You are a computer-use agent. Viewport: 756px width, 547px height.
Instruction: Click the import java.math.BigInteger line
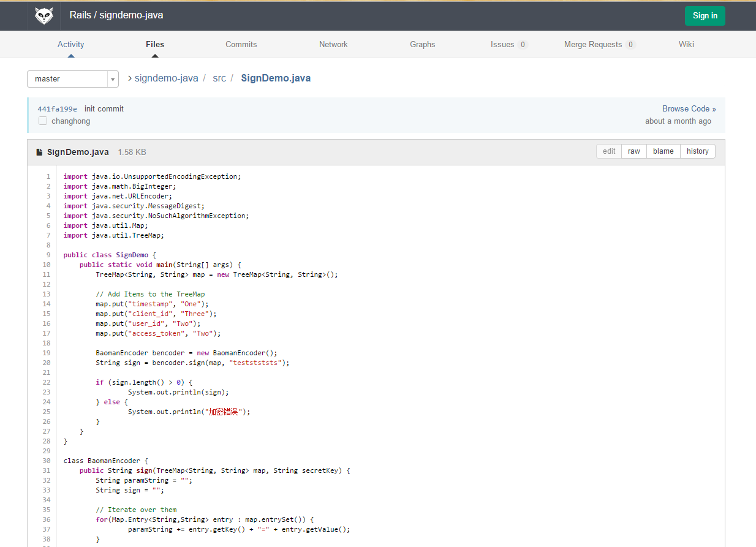119,186
